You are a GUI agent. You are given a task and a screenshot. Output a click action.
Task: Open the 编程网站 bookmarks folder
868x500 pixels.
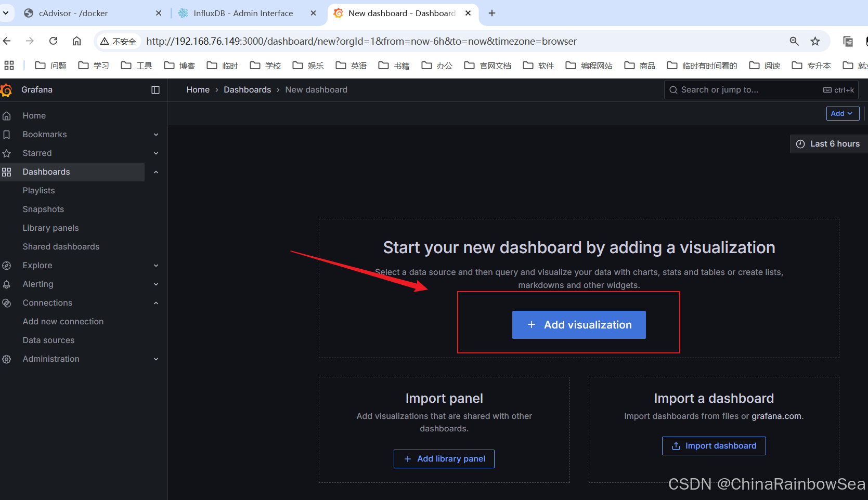589,65
